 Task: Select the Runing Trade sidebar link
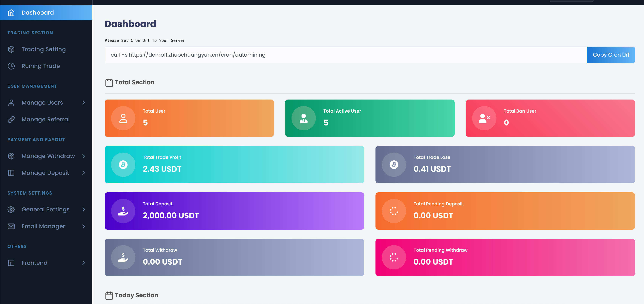point(41,66)
